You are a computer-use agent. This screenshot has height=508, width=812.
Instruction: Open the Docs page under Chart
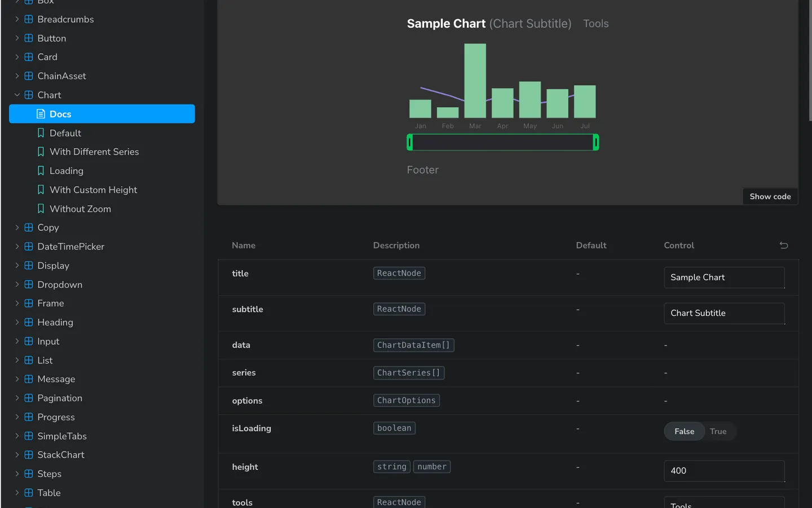[102, 114]
